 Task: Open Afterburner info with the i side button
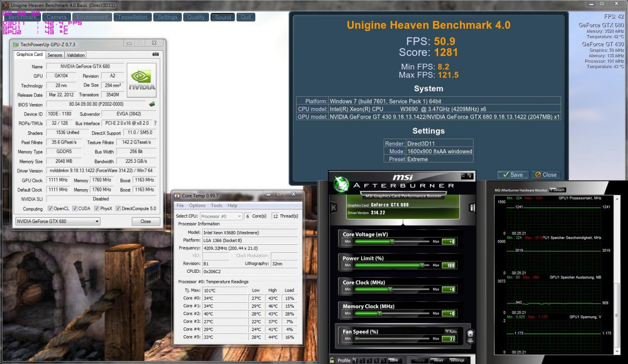tap(472, 208)
